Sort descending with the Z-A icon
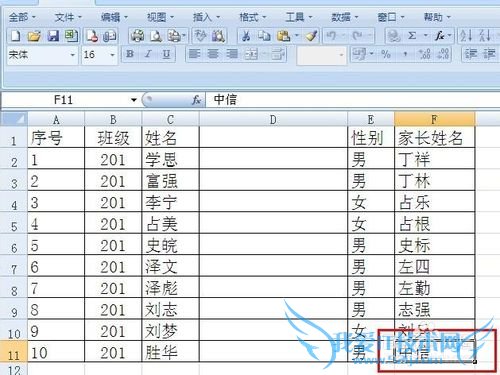This screenshot has height=375, width=500. pyautogui.click(x=485, y=36)
